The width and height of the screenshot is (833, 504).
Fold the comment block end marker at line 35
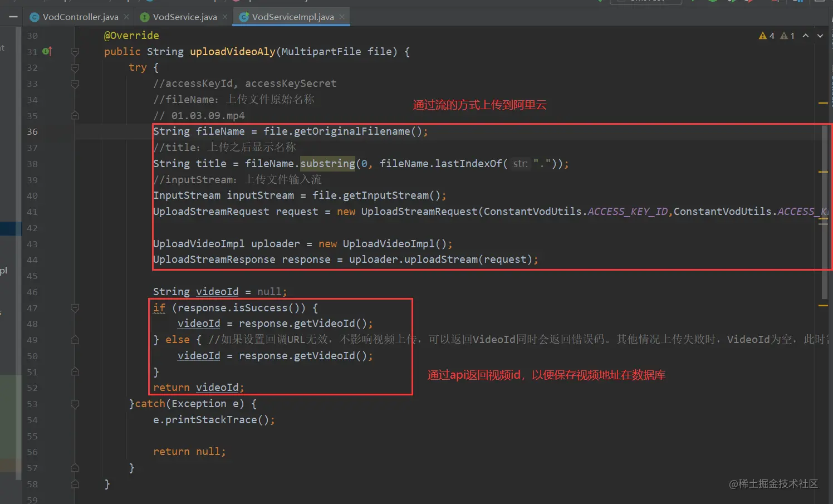(x=75, y=116)
